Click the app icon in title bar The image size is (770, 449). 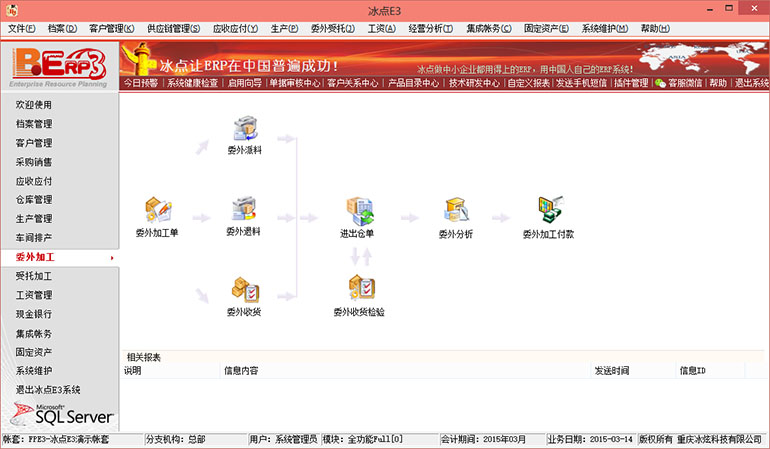[x=12, y=10]
